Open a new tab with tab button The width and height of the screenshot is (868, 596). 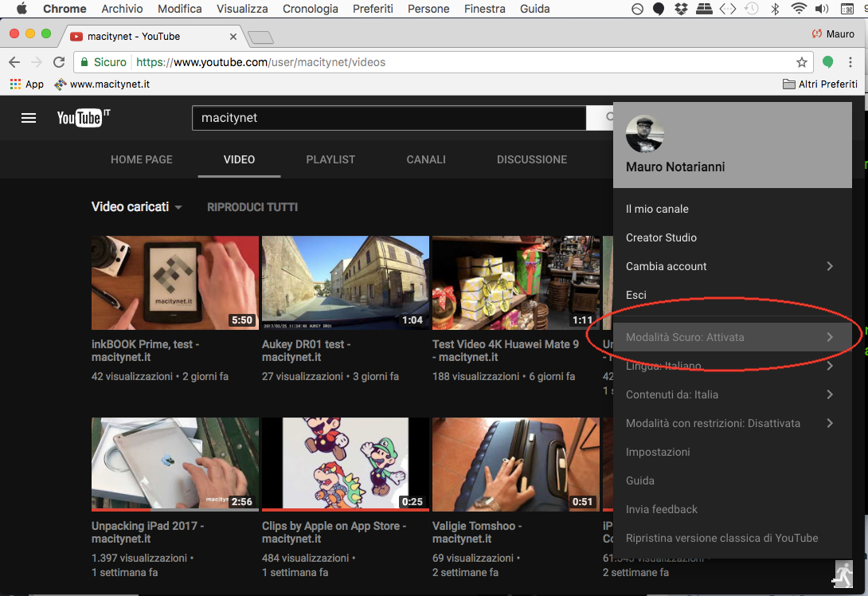coord(260,37)
